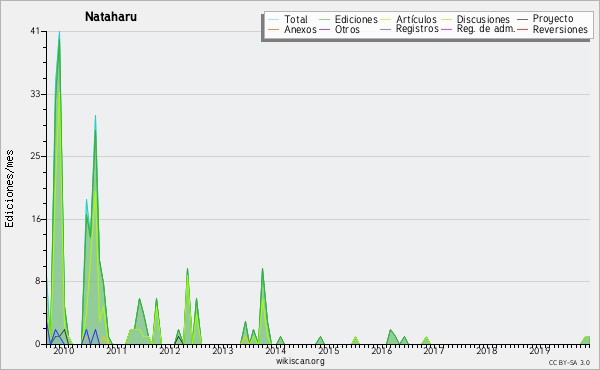The height and width of the screenshot is (370, 600).
Task: Click the x-axis year 2011
Action: (116, 351)
